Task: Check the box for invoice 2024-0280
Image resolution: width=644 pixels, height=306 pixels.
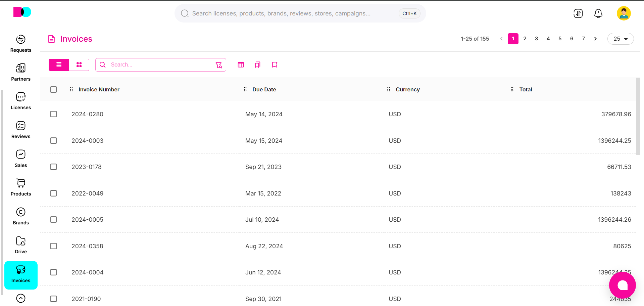Action: pyautogui.click(x=54, y=114)
